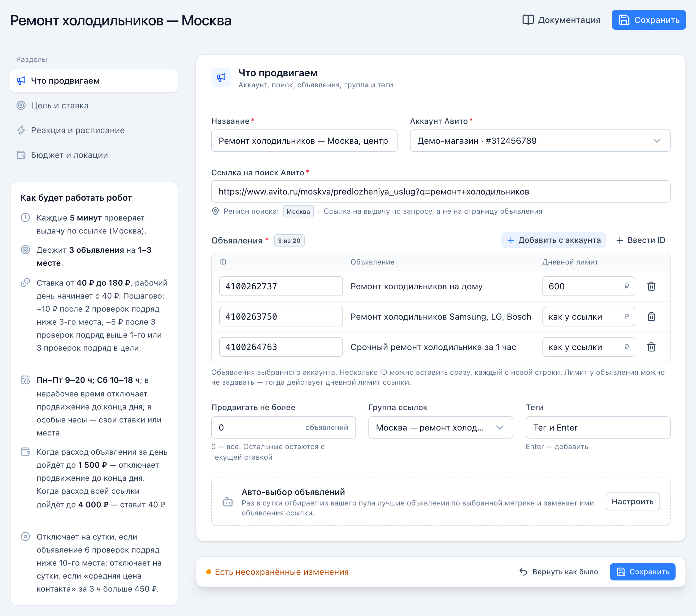Viewport: 696px width, 616px height.
Task: Click the Документация link text
Action: pos(569,20)
